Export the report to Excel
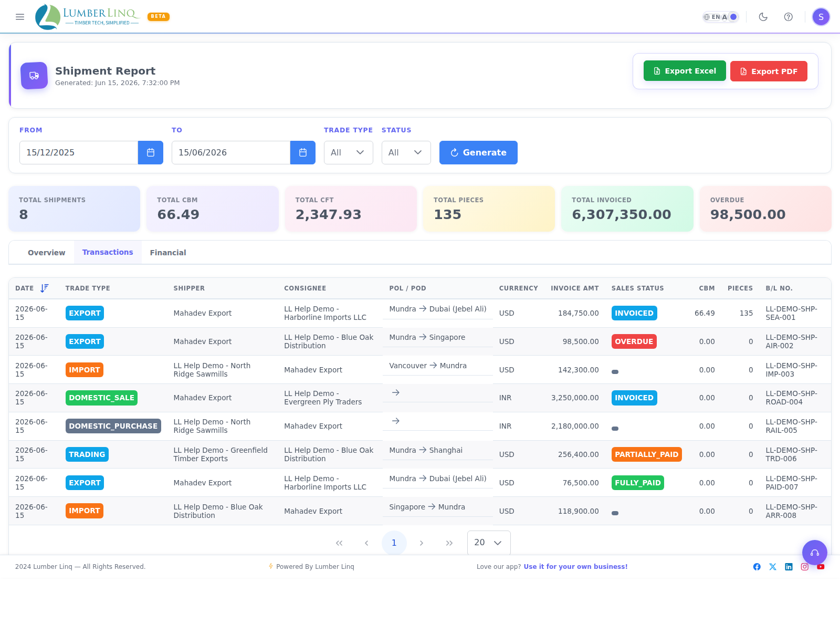The height and width of the screenshot is (634, 840). point(685,71)
